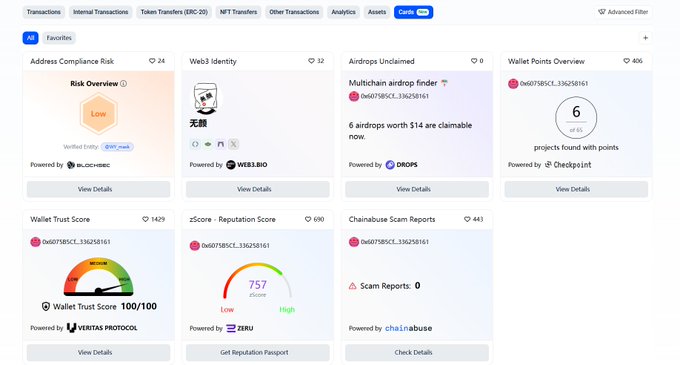Open the Internal Transactions tab
Viewport: 680px width, 365px height.
tap(101, 12)
